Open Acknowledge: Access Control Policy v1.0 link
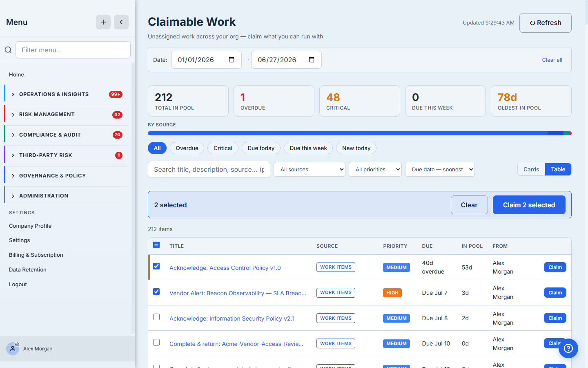588x368 pixels. tap(225, 268)
